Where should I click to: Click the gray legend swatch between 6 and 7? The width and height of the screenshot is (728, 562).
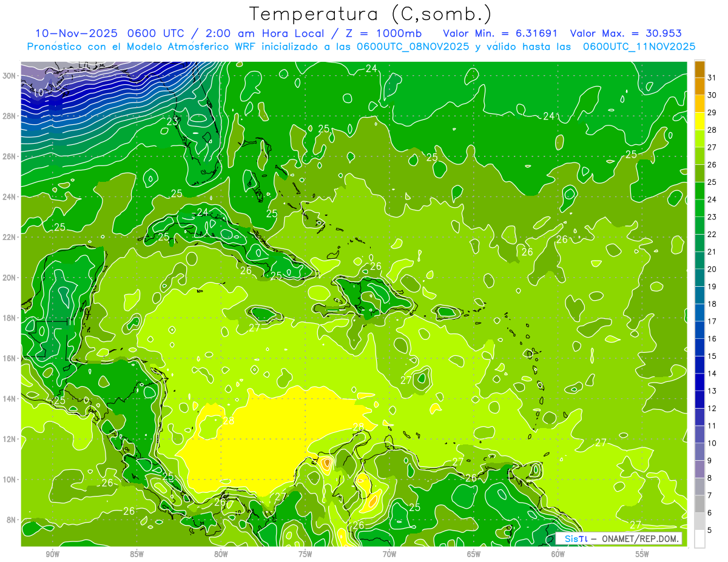coord(699,504)
